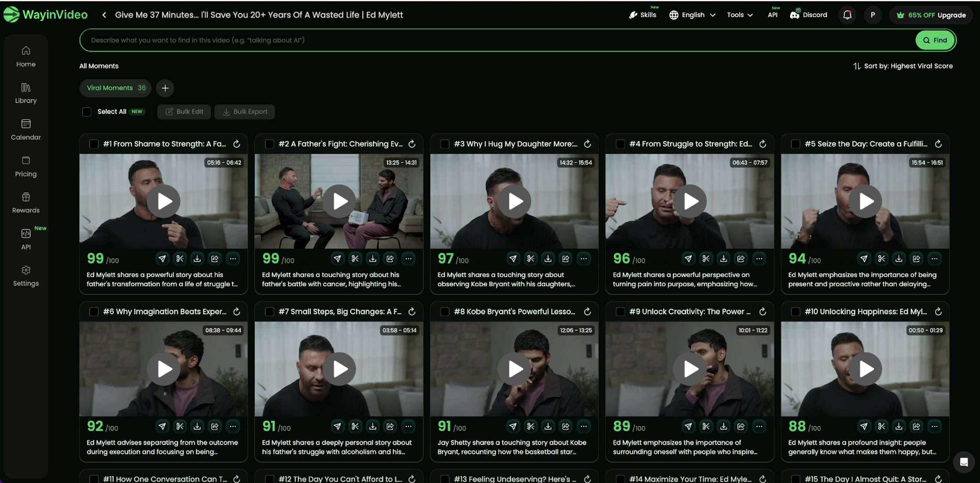
Task: Open the Library in sidebar
Action: (26, 94)
